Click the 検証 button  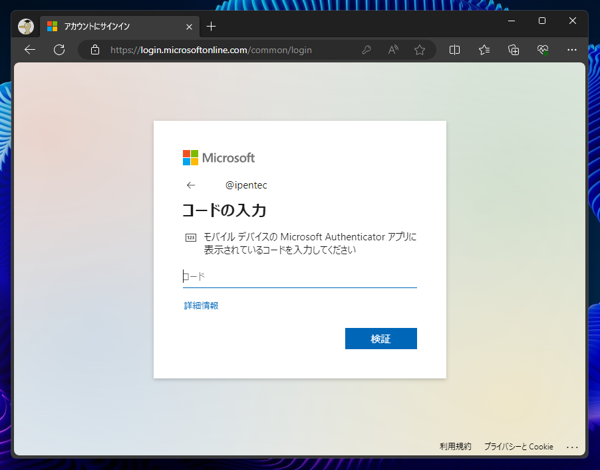(x=381, y=338)
